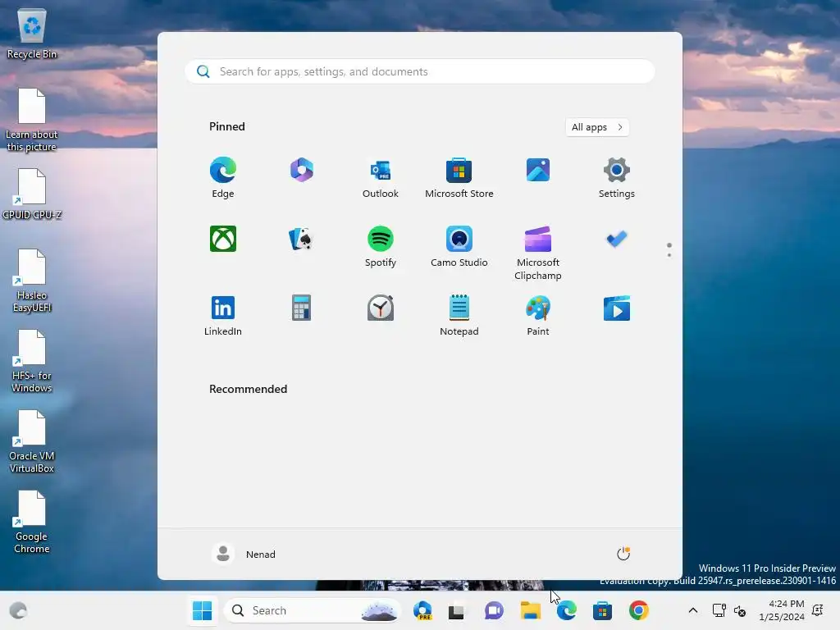
Task: Open the Microsoft To Do checkmark icon
Action: (x=617, y=239)
